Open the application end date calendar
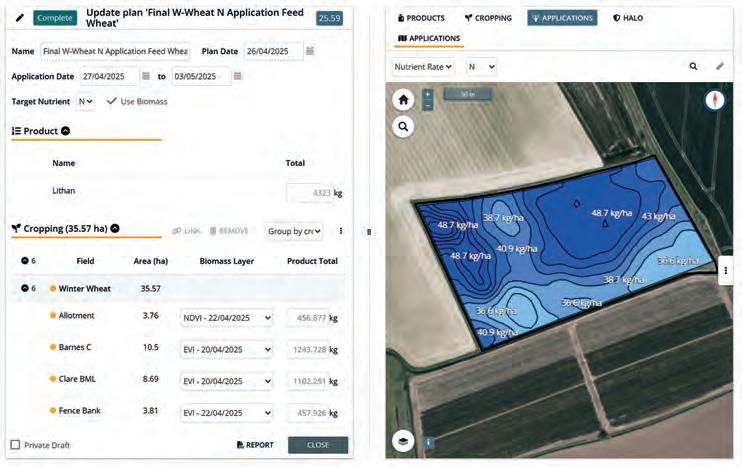The image size is (742, 467). point(238,76)
